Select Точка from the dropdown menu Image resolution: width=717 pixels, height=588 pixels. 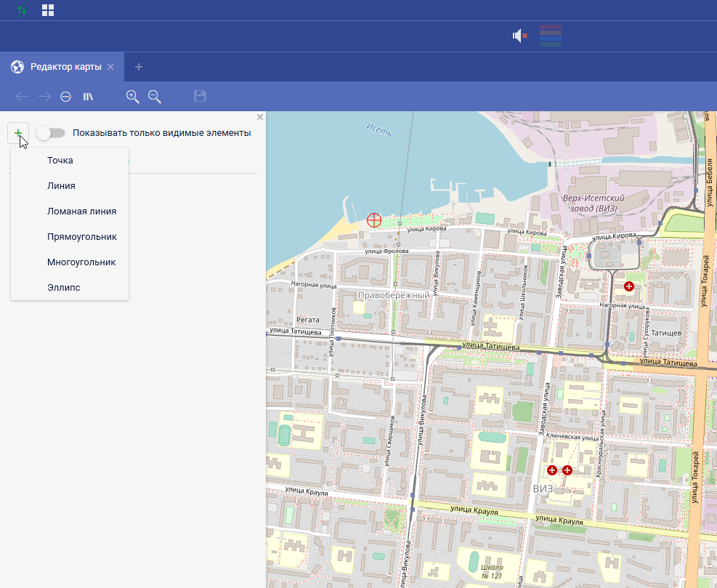click(60, 160)
